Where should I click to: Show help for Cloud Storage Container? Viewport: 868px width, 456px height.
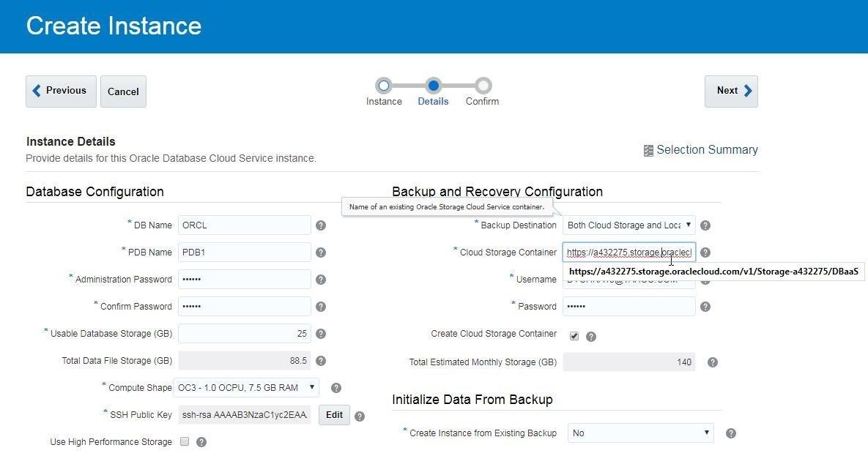(705, 253)
